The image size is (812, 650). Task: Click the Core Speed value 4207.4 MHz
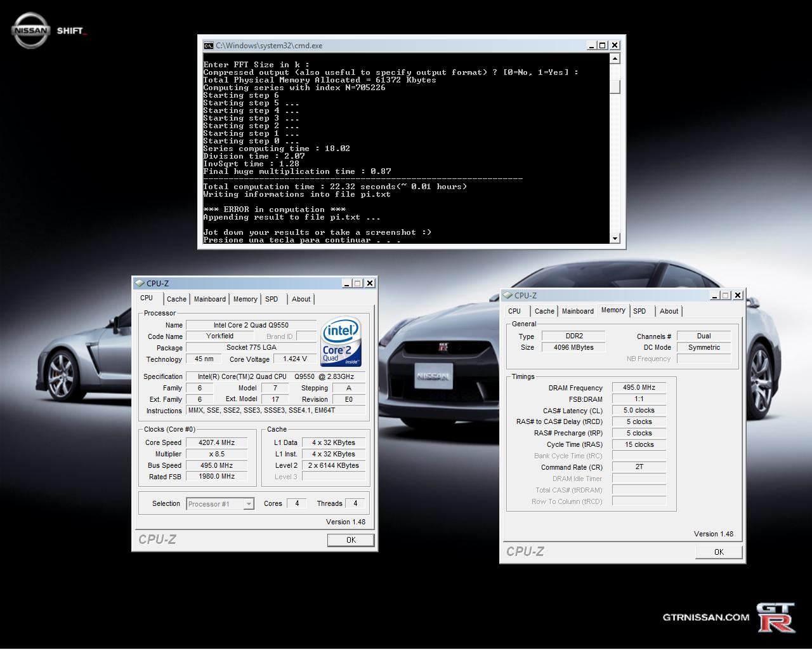click(x=216, y=442)
